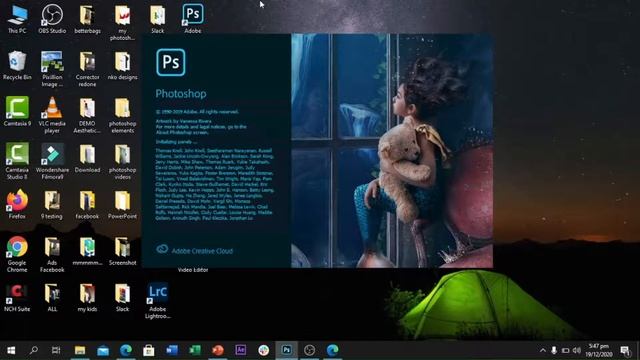Open the Recycle Bin

click(x=17, y=65)
